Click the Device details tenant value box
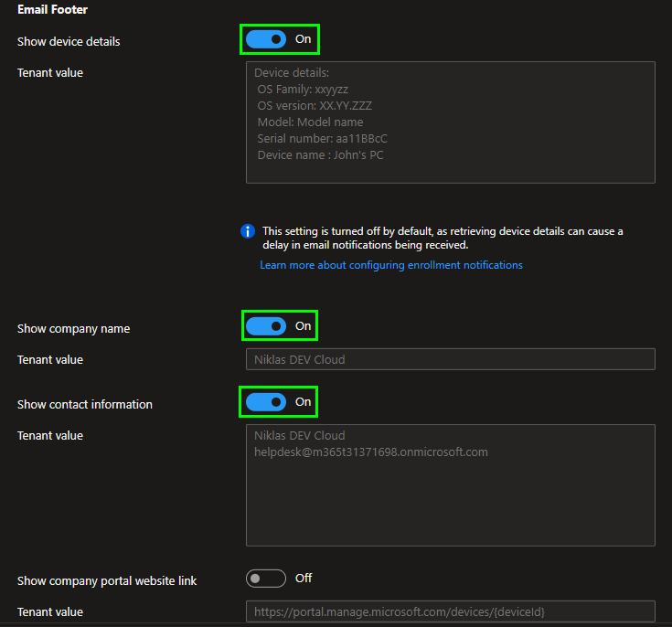Image resolution: width=672 pixels, height=627 pixels. [450, 122]
